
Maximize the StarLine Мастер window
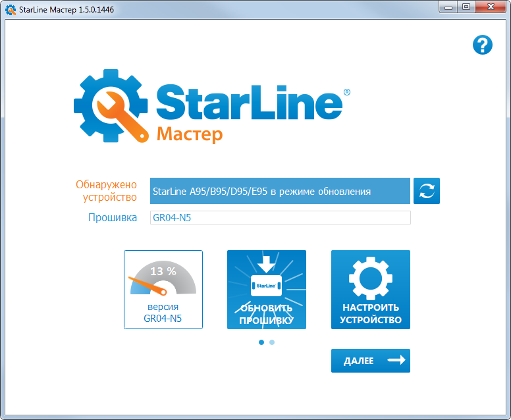pos(466,7)
